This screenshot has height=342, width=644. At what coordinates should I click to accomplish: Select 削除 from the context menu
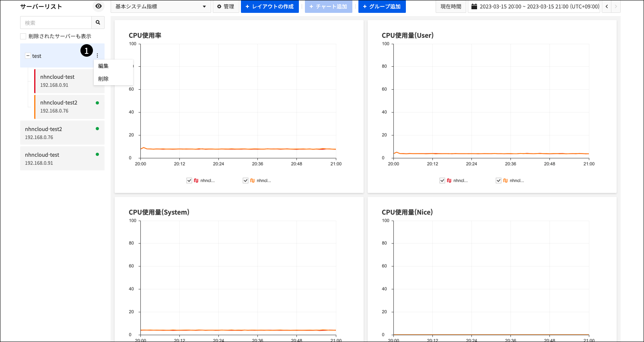pyautogui.click(x=103, y=79)
